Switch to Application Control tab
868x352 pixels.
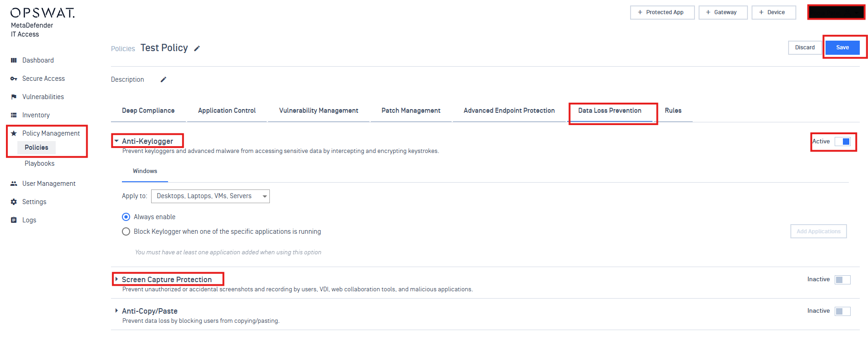(x=227, y=110)
